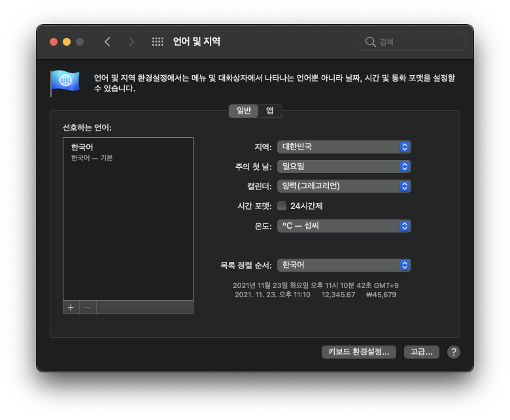The image size is (510, 420).
Task: Add a language with the plus button
Action: [71, 307]
